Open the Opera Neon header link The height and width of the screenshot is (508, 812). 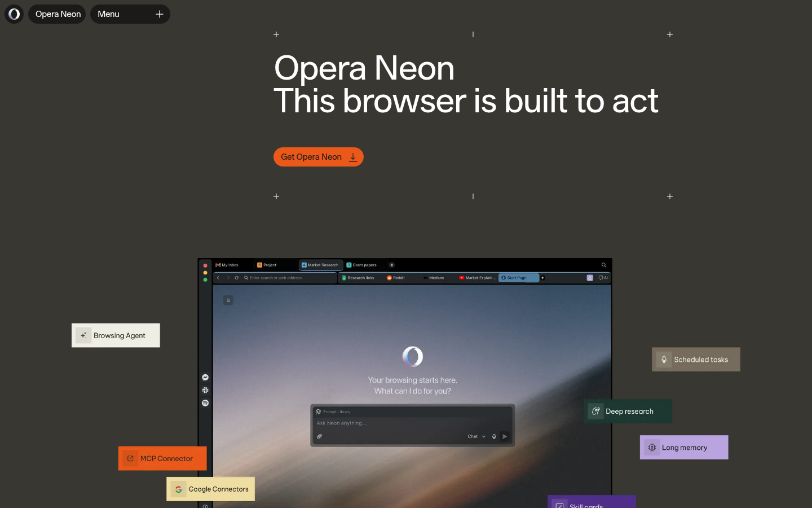tap(58, 14)
